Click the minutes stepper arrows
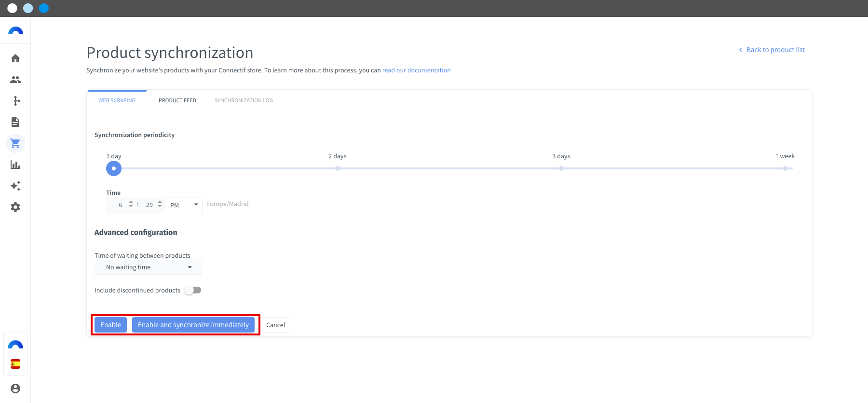 point(160,205)
